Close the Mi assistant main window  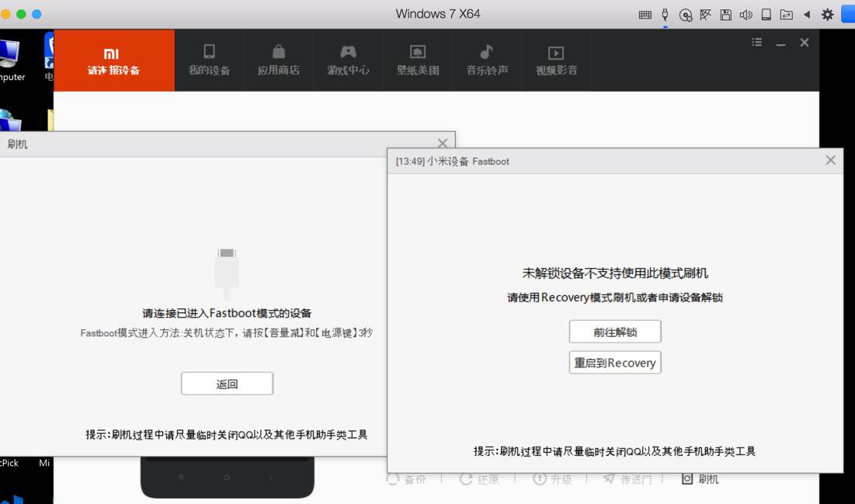[805, 42]
